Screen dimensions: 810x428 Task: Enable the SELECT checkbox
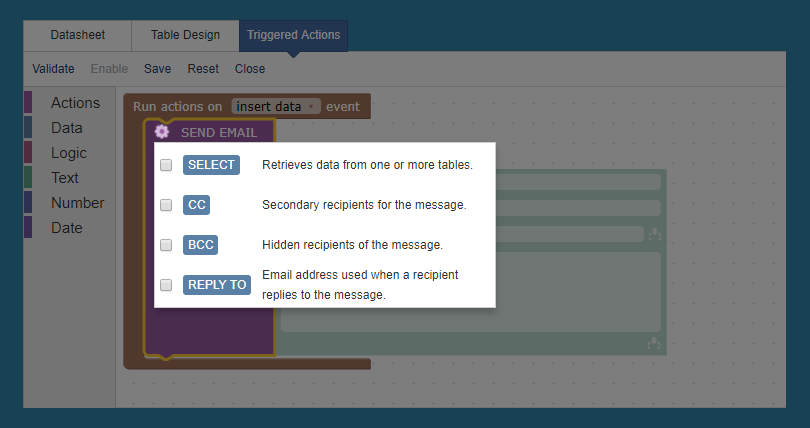tap(166, 165)
